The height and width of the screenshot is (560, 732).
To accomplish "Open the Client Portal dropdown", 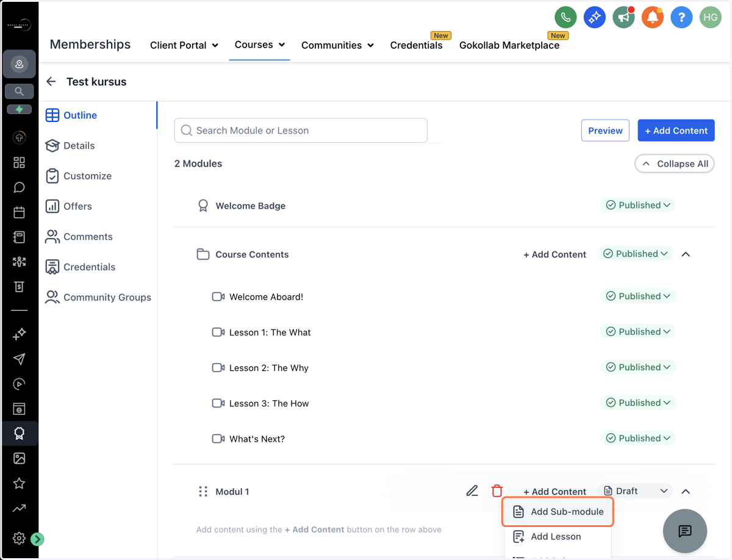I will tap(184, 45).
